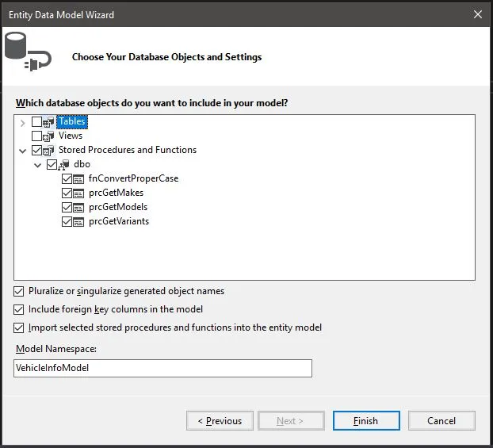Select the fnConvertProperCase tree item

click(133, 178)
